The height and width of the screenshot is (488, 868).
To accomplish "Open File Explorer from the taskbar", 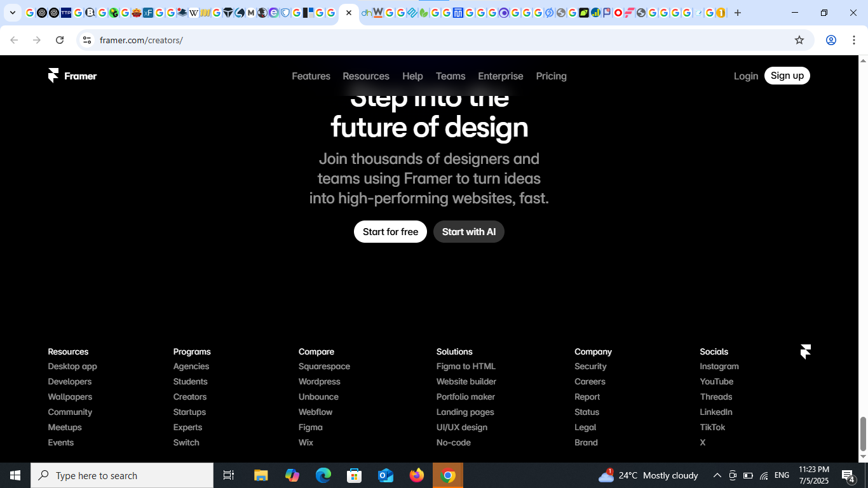I will [x=261, y=475].
